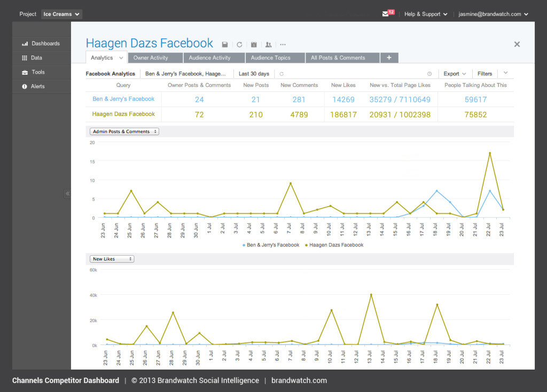Open the jasmine@brandwatch.com account menu
The height and width of the screenshot is (392, 547).
(493, 14)
